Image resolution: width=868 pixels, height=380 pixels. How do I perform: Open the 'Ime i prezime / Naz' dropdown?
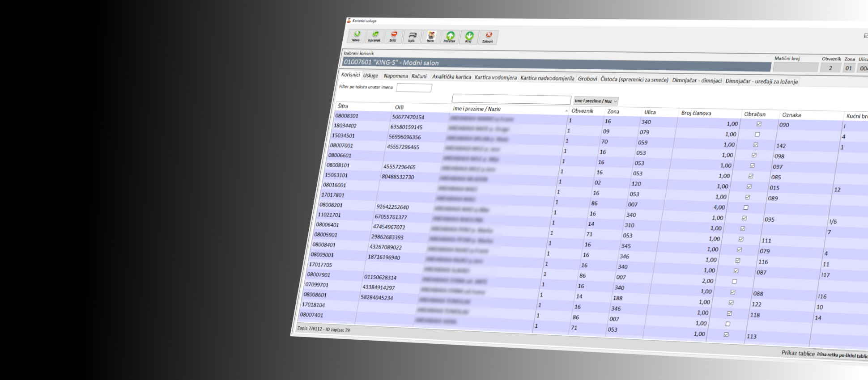[x=596, y=101]
